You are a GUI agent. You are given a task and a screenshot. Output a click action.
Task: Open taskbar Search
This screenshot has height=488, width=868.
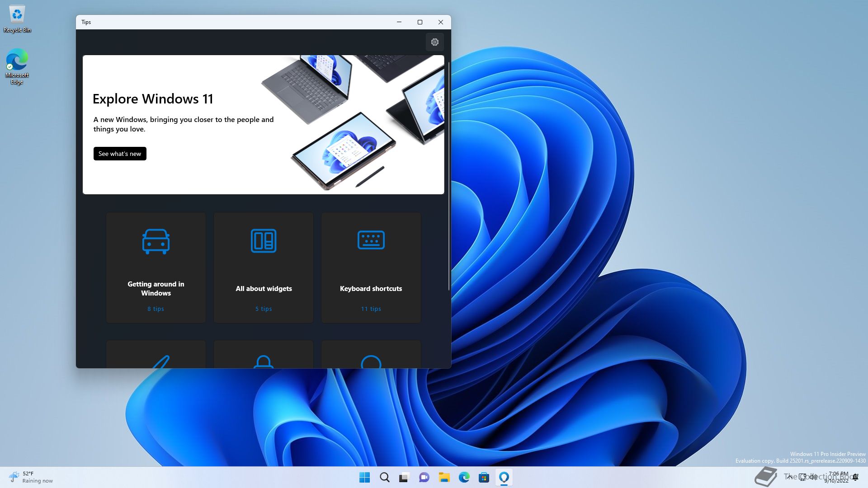coord(384,477)
